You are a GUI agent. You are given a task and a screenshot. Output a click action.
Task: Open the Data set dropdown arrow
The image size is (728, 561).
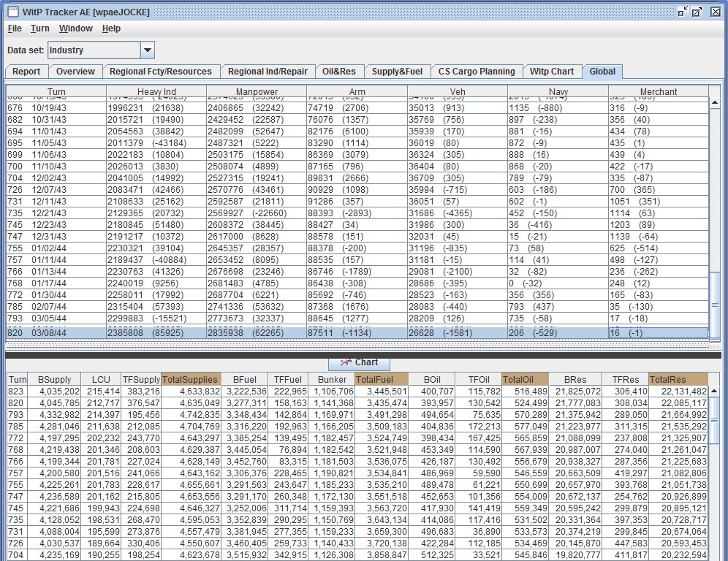(x=148, y=50)
